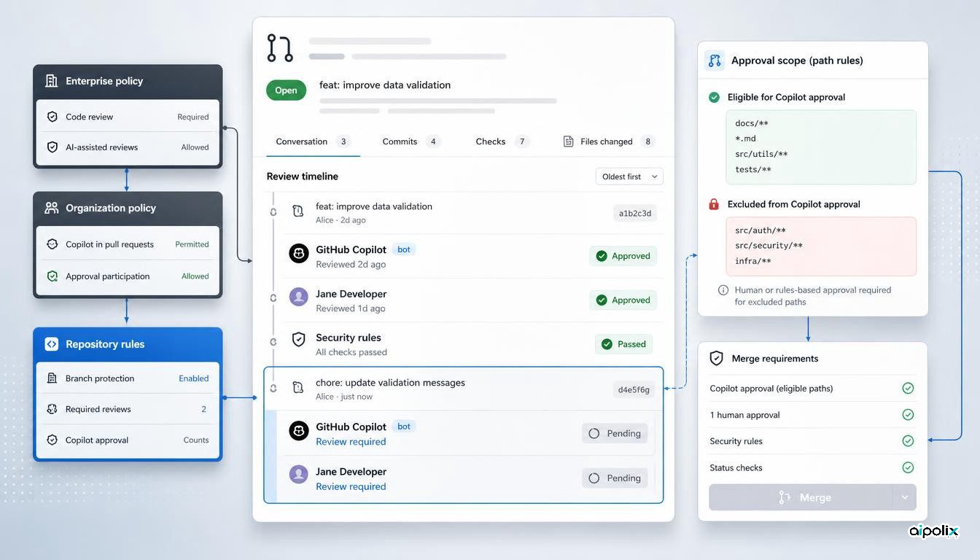
Task: Click the Organization policy people icon
Action: tap(51, 208)
